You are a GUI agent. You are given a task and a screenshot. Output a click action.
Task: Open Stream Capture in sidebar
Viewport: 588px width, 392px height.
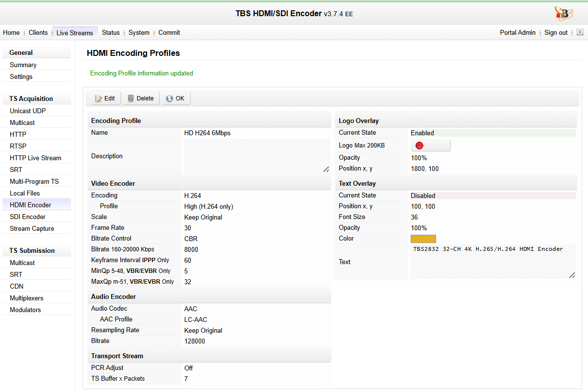(x=32, y=228)
